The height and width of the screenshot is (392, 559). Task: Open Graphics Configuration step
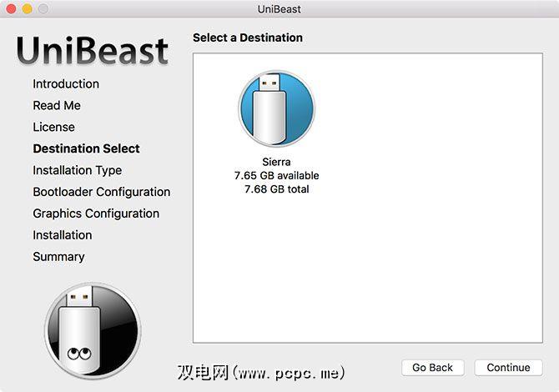tap(96, 214)
